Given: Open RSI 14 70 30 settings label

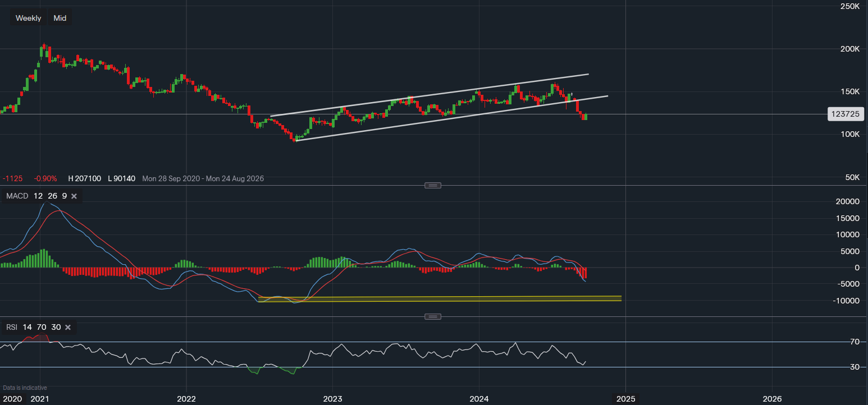Looking at the screenshot, I should (x=33, y=327).
